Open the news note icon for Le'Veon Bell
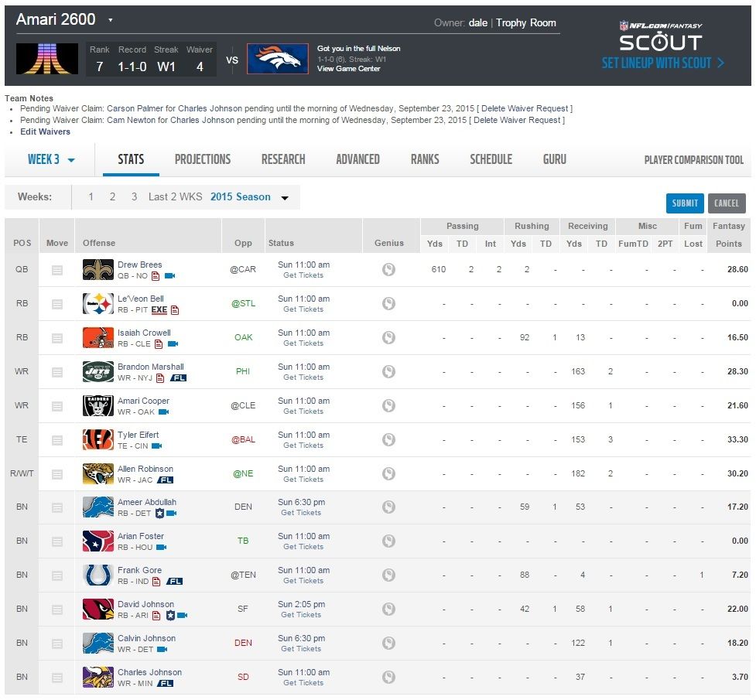This screenshot has height=700, width=756. pyautogui.click(x=175, y=310)
